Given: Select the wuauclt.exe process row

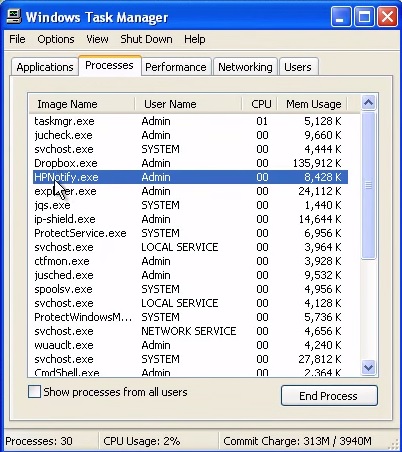Looking at the screenshot, I should 190,345.
